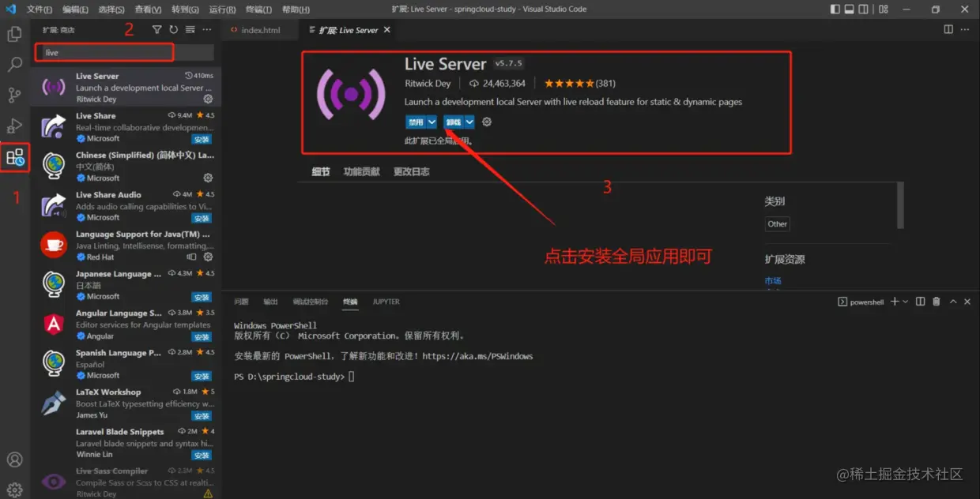Click the extension search field containing 'live'
Image resolution: width=980 pixels, height=499 pixels.
(x=126, y=52)
